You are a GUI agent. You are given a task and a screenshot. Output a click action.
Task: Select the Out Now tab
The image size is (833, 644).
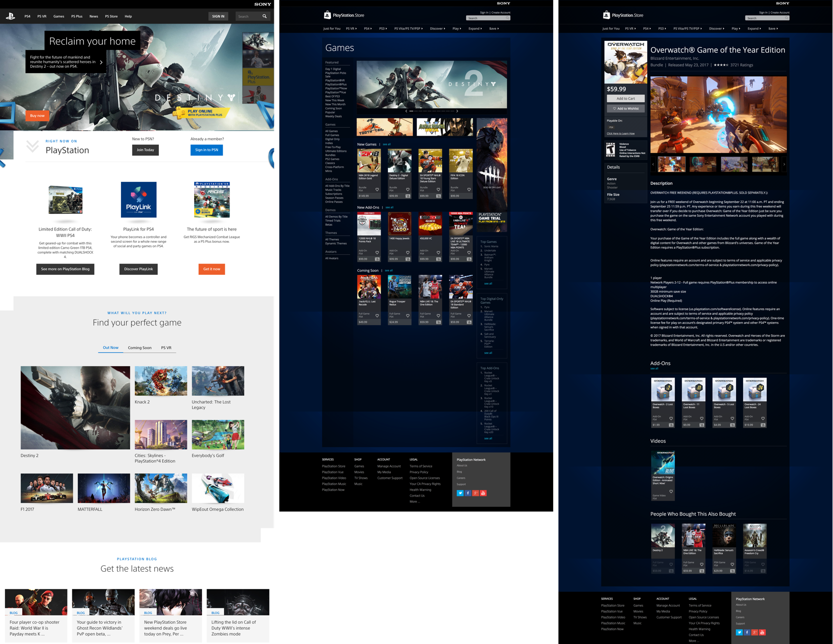111,348
